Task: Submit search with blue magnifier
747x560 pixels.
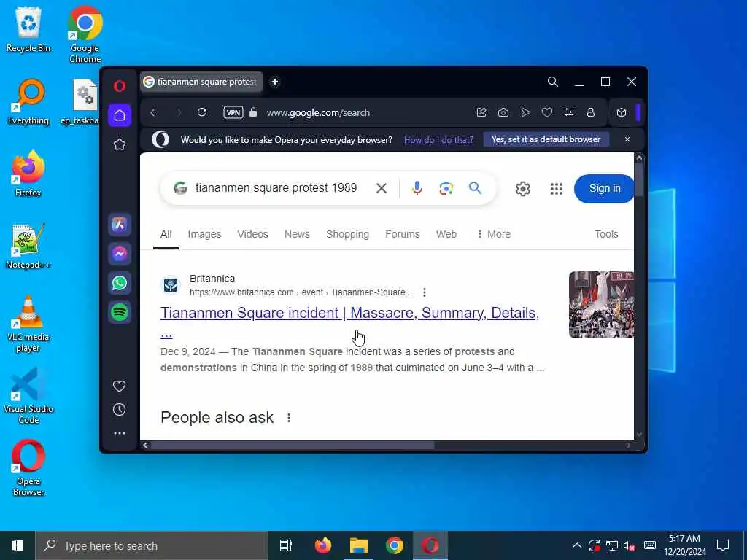Action: tap(475, 187)
